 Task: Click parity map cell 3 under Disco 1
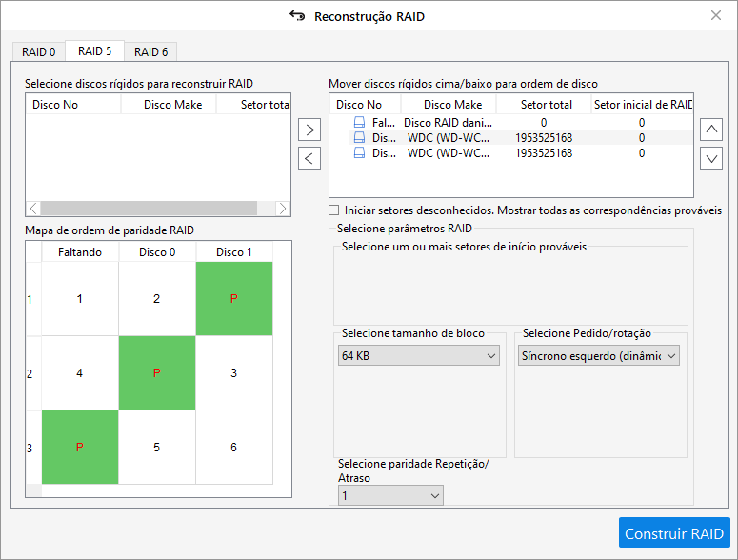click(234, 372)
